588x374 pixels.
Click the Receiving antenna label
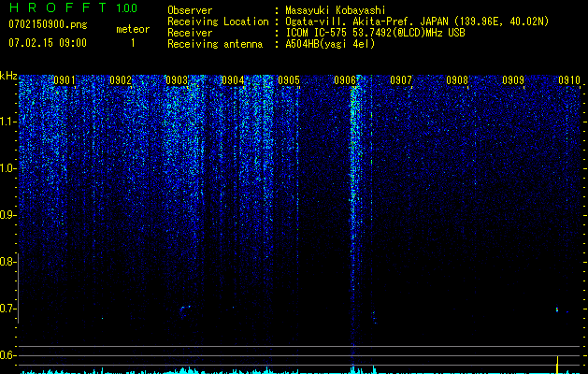coord(215,44)
